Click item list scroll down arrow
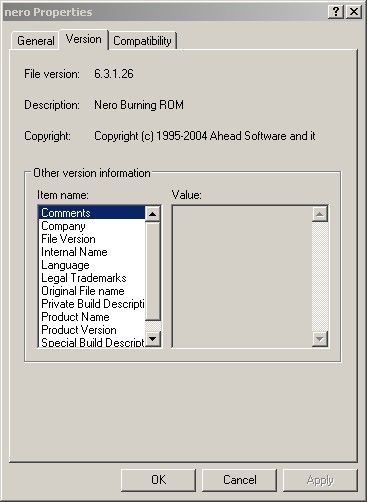This screenshot has width=367, height=502. pos(153,339)
